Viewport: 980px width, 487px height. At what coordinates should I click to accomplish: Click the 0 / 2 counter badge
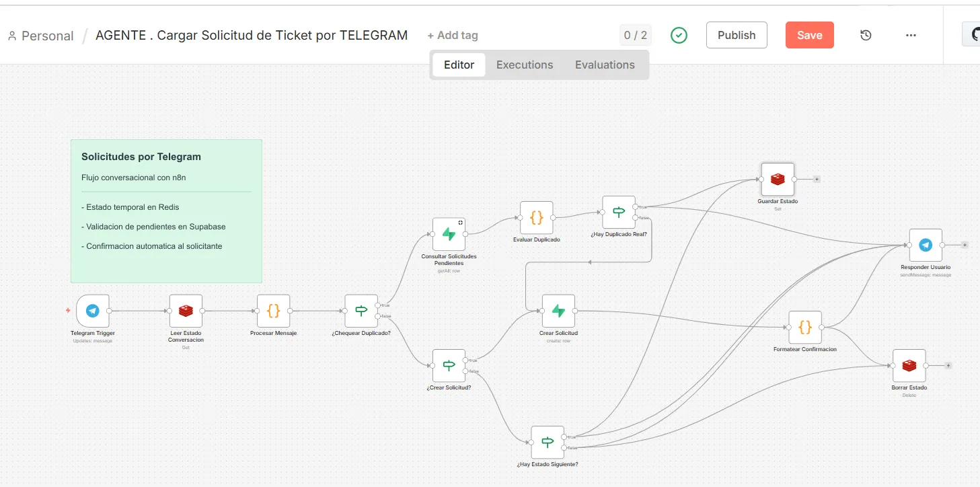(636, 35)
